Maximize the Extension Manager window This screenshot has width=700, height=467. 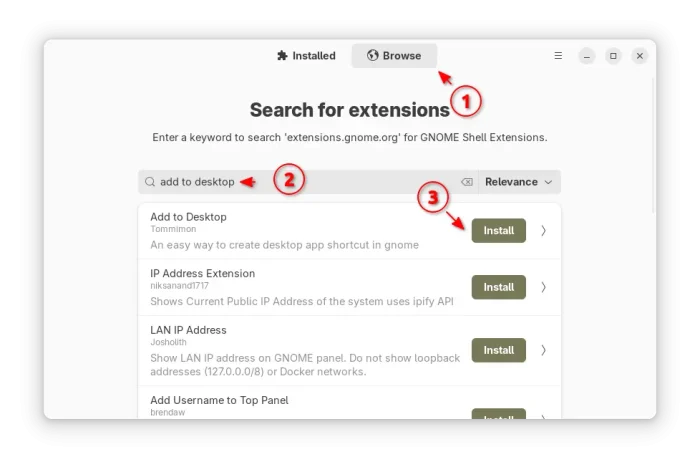coord(613,56)
